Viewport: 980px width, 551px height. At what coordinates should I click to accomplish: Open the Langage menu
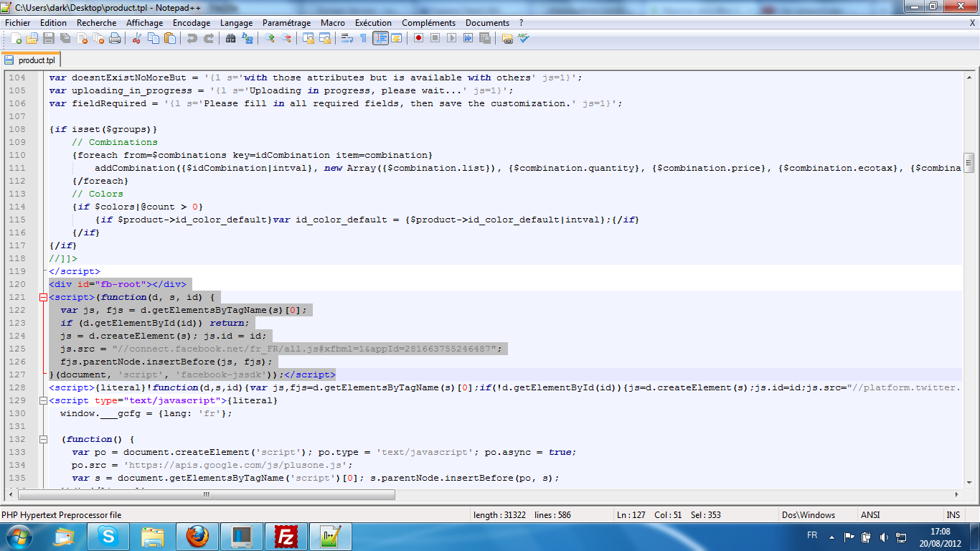[237, 23]
